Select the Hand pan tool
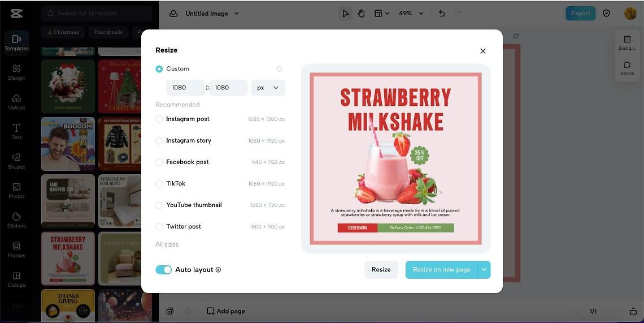Viewport: 644px width, 323px height. coord(361,14)
